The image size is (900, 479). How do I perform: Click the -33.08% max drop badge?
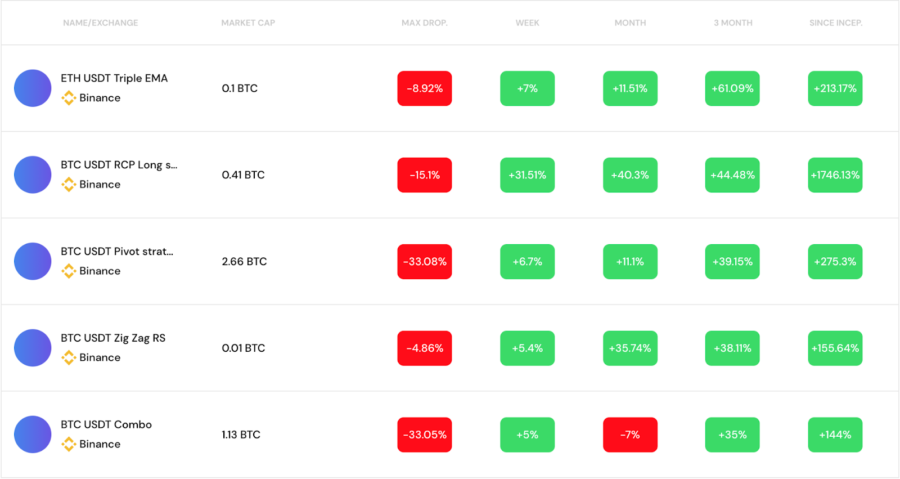[x=425, y=262]
